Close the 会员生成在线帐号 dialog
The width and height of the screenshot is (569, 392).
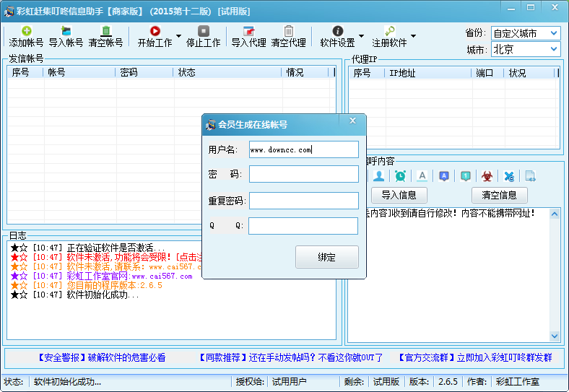[x=352, y=121]
